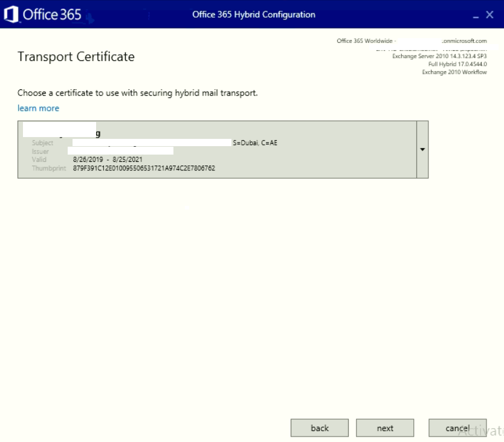Go to the previous step with back
This screenshot has width=504, height=442.
(x=320, y=428)
